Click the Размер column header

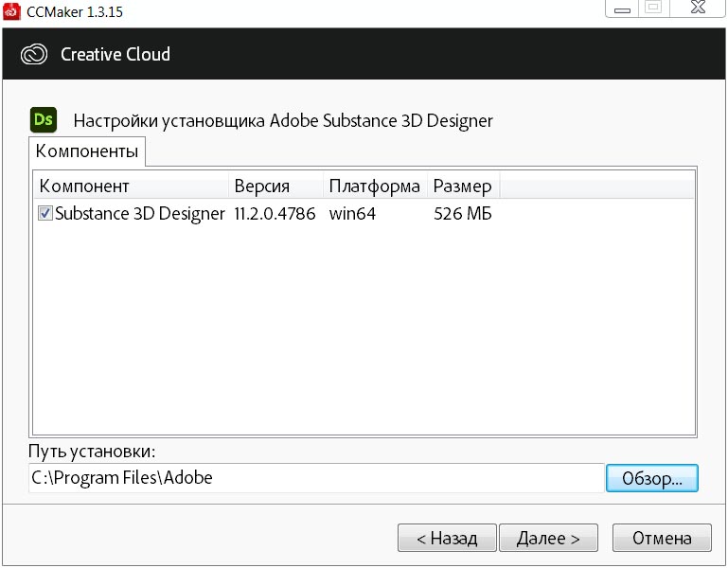(x=463, y=186)
